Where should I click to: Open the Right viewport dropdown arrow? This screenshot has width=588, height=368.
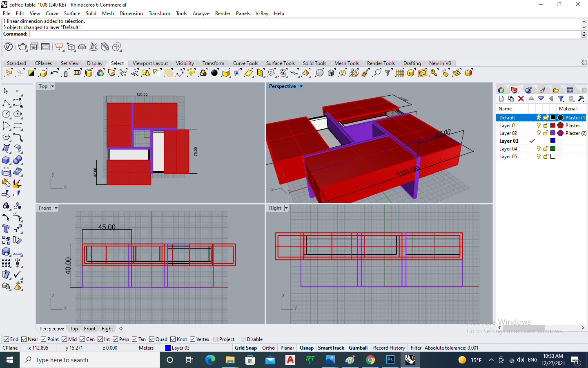[x=286, y=208]
